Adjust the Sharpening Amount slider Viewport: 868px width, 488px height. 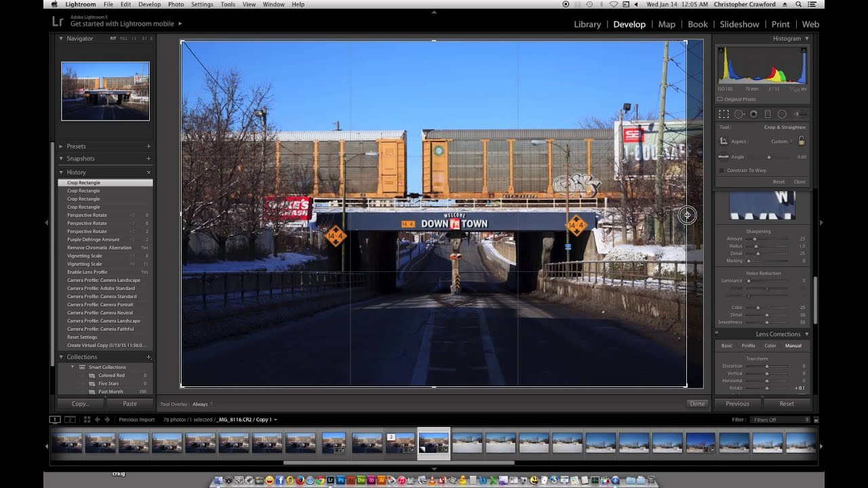(x=768, y=239)
